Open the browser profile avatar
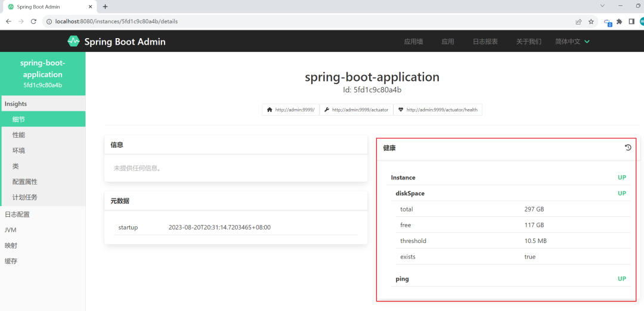Viewport: 644px width, 311px height. [x=642, y=21]
